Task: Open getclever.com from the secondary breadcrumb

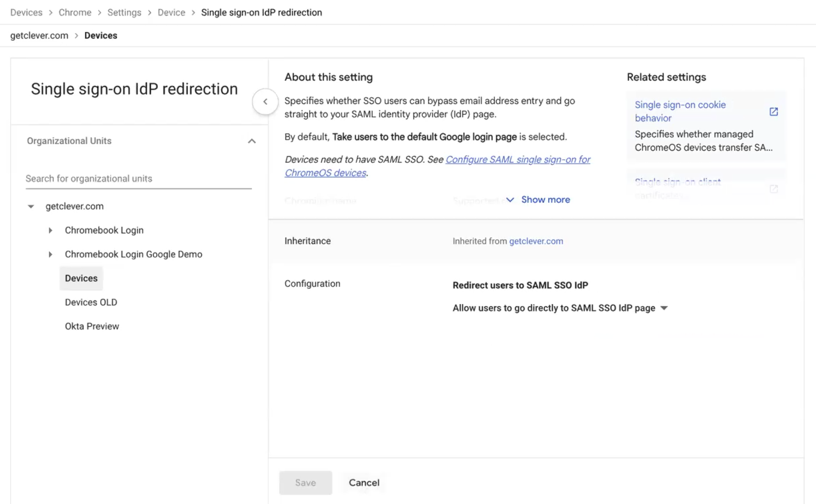Action: click(x=39, y=35)
